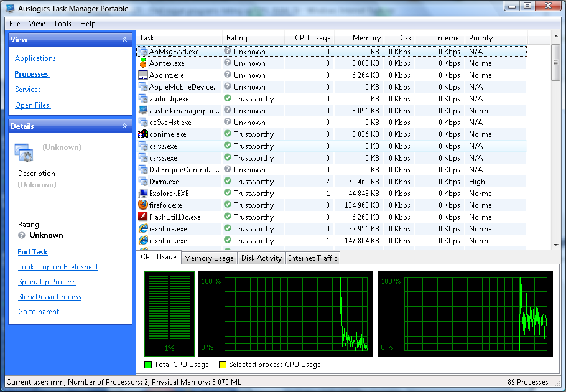Open the View menu
Screen dimensions: 566x392
coord(37,24)
